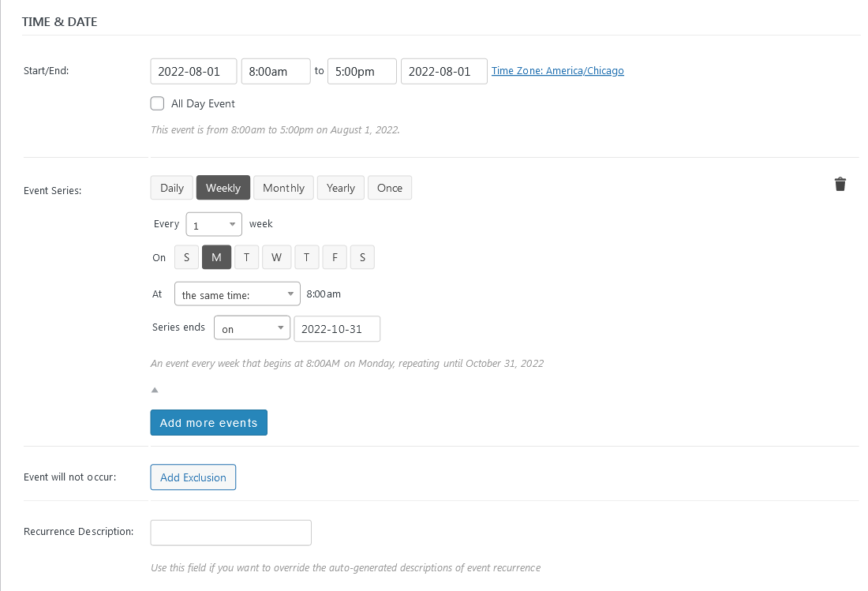This screenshot has height=591, width=868.
Task: Click the Add more events button
Action: pos(208,423)
